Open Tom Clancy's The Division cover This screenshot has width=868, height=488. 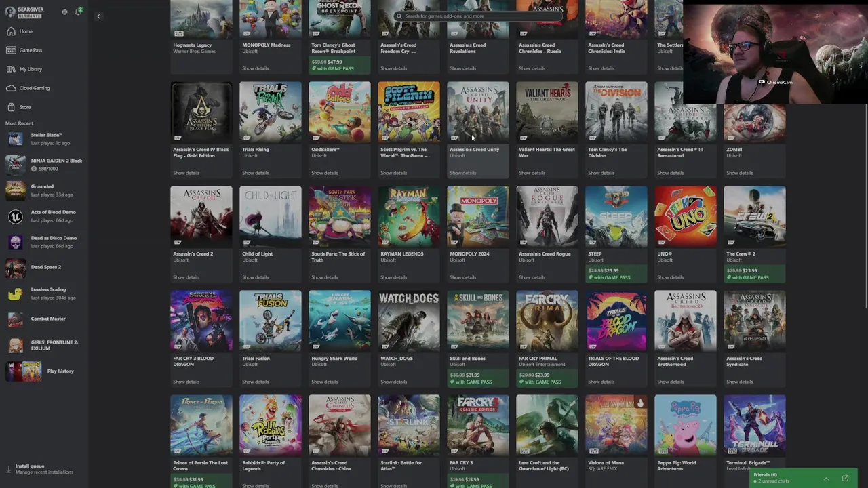tap(616, 113)
